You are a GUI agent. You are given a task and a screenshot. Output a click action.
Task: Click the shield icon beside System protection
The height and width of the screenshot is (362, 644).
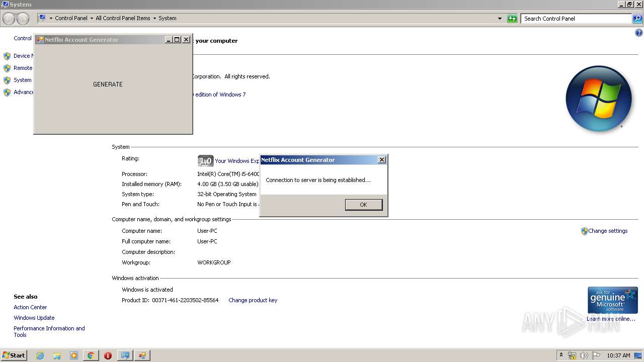click(x=7, y=80)
